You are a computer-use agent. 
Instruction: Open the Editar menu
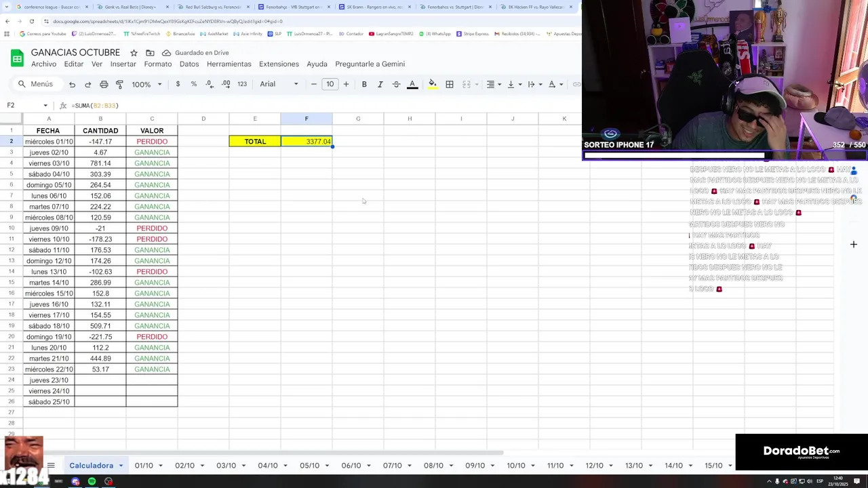[x=73, y=64]
